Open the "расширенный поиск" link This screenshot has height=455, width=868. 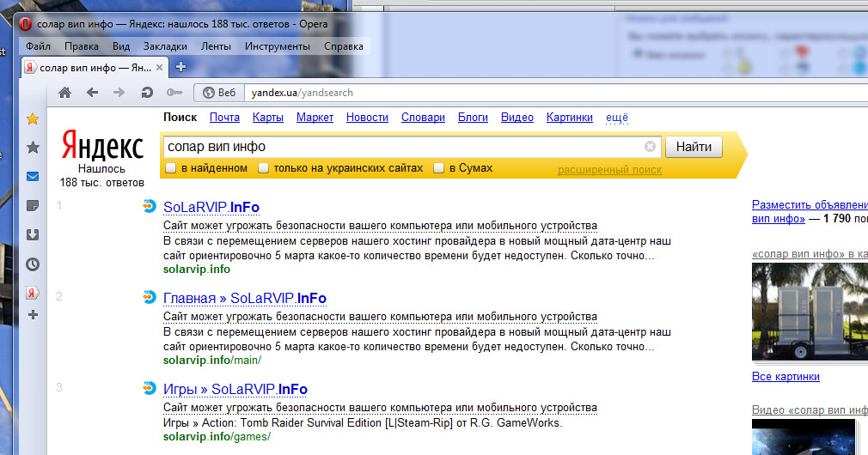(x=609, y=170)
